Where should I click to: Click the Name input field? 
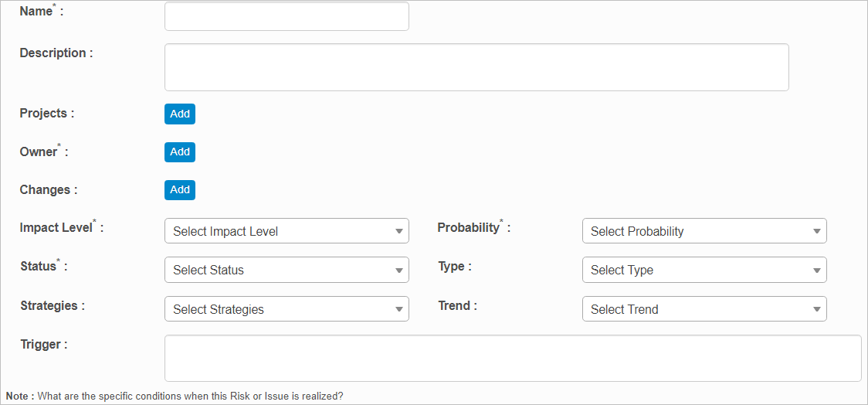(287, 16)
